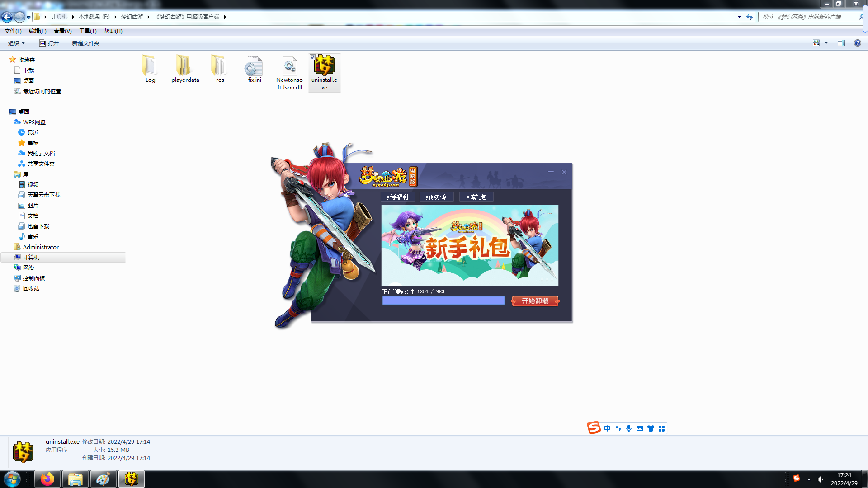Image resolution: width=868 pixels, height=488 pixels.
Task: Open the 文件(F) menu
Action: (x=13, y=31)
